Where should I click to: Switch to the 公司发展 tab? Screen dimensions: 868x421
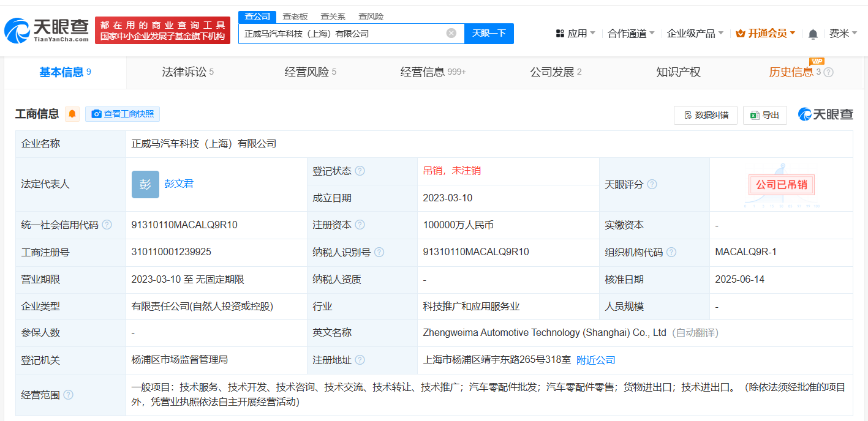coord(556,72)
